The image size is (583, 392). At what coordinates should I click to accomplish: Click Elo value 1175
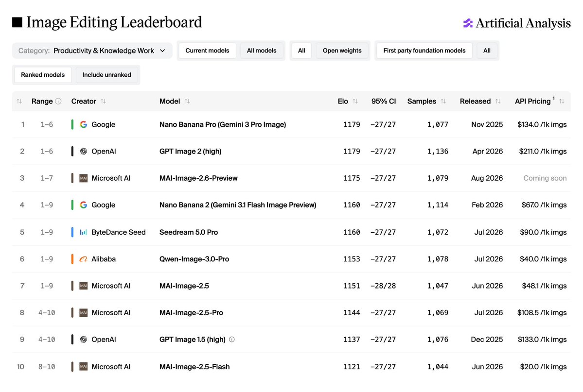click(352, 178)
